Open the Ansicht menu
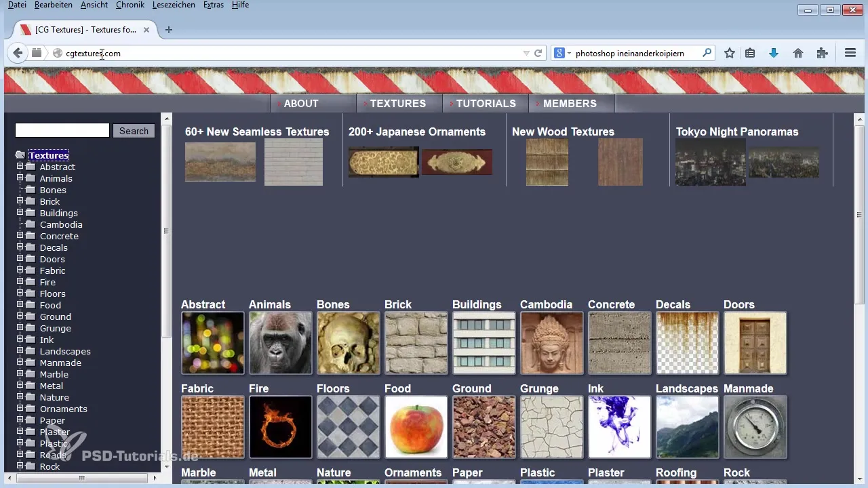Image resolution: width=868 pixels, height=488 pixels. tap(94, 5)
